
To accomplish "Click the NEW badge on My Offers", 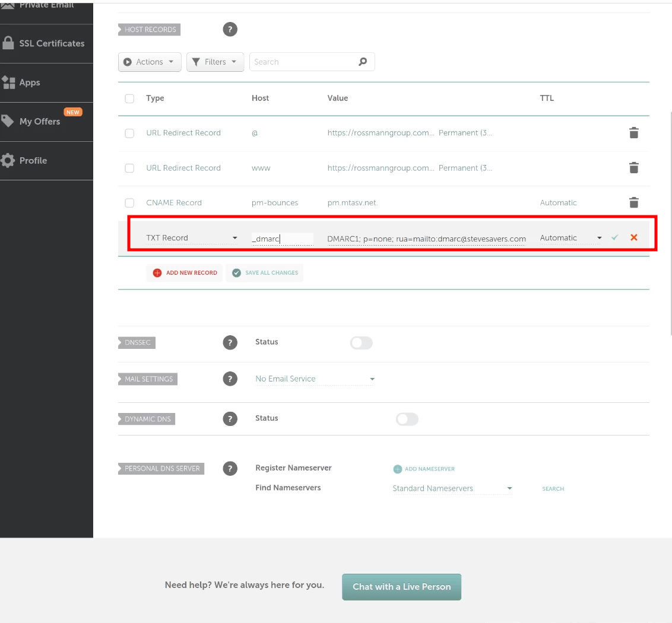I will (x=73, y=112).
